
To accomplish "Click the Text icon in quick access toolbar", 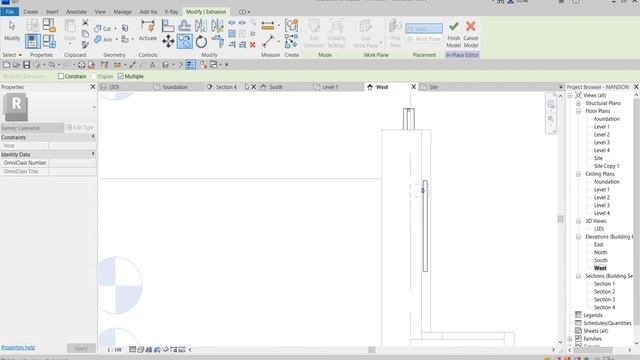I will (152, 64).
